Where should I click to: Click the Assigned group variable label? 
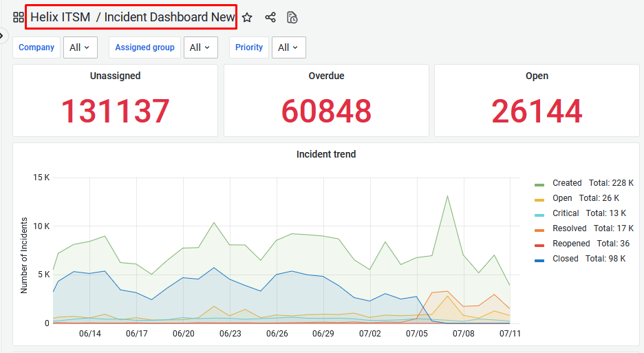[x=144, y=47]
